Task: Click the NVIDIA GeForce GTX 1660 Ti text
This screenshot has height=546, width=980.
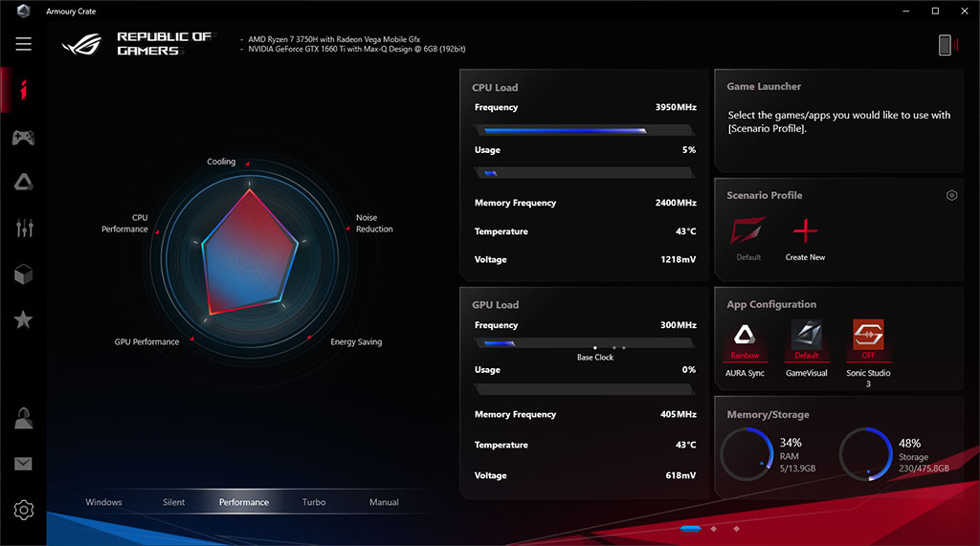Action: 356,49
